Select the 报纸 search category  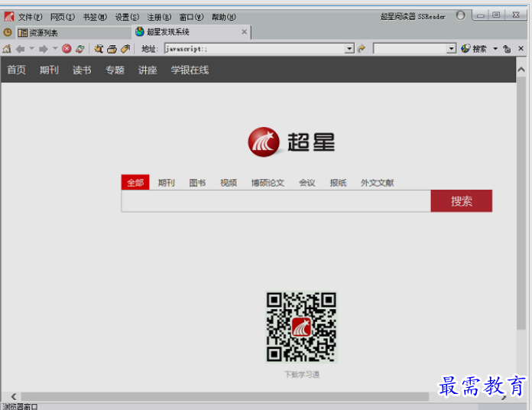[339, 183]
